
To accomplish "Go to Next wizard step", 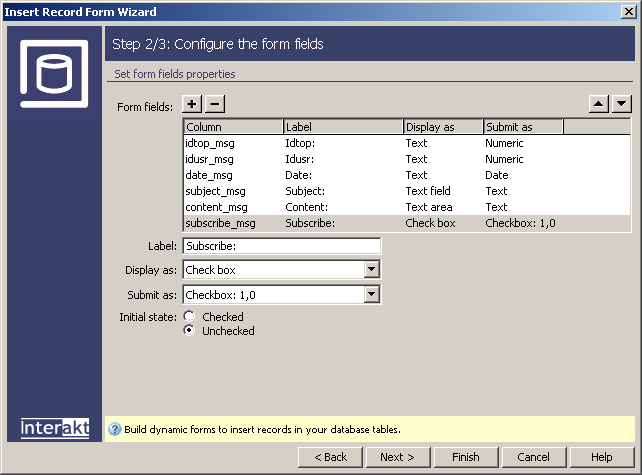I will [x=397, y=457].
